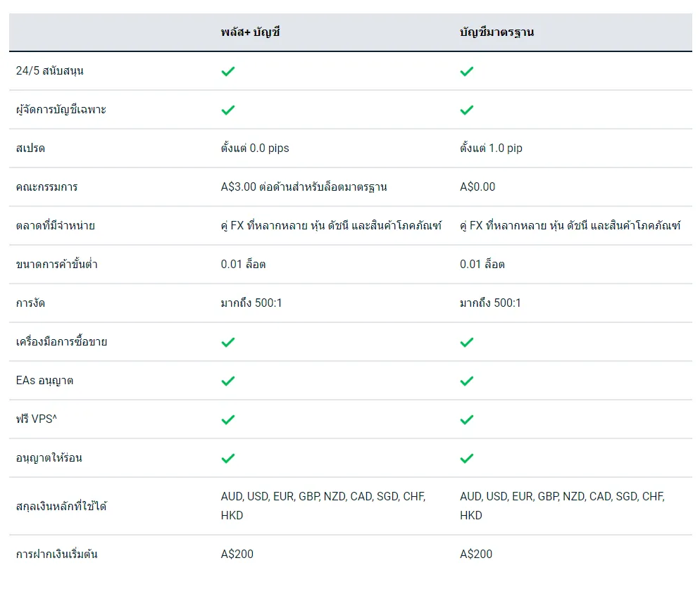Click Plus+ checkmark in ผู้จัดการบัญชีเฉพาะ row
The height and width of the screenshot is (589, 700).
[x=227, y=110]
